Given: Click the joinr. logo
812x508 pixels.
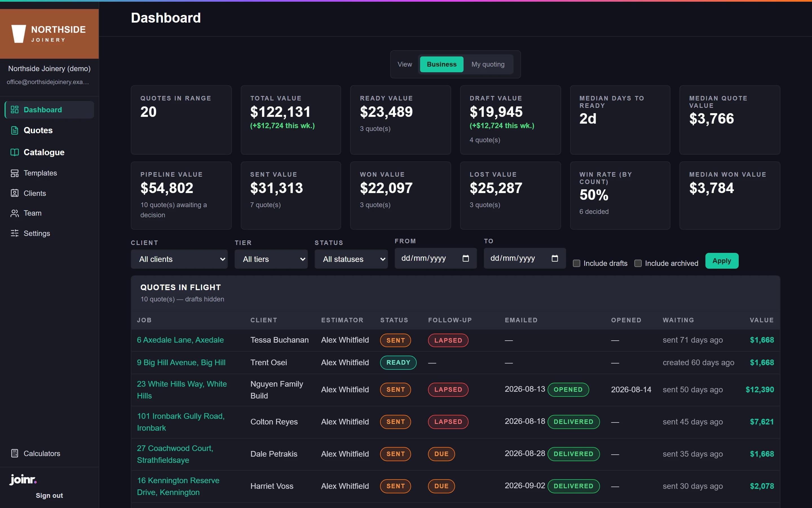Looking at the screenshot, I should pyautogui.click(x=23, y=479).
